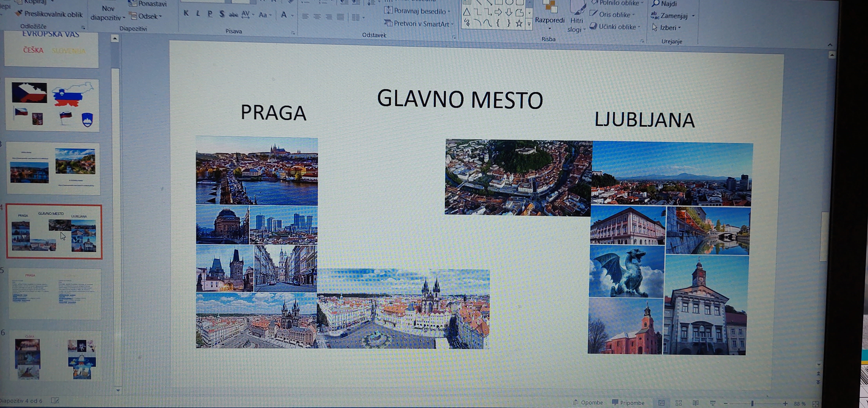Open the Aa change case dropdown
The width and height of the screenshot is (868, 408).
click(x=265, y=15)
